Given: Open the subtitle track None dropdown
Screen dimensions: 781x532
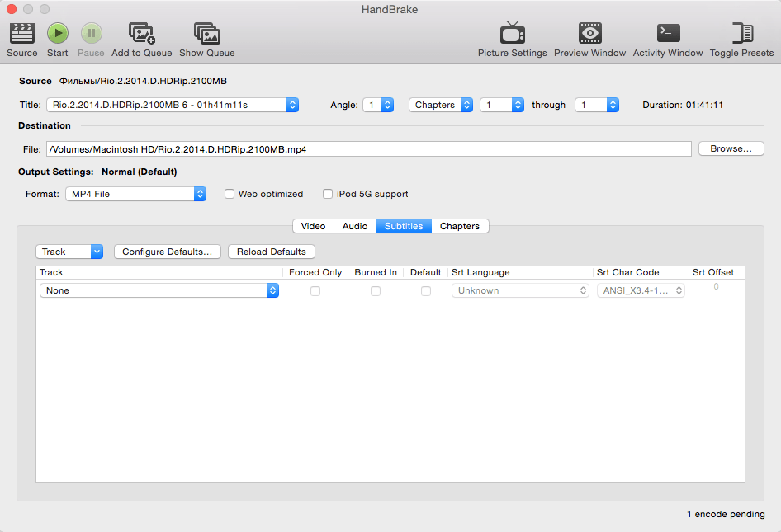Looking at the screenshot, I should tap(159, 290).
